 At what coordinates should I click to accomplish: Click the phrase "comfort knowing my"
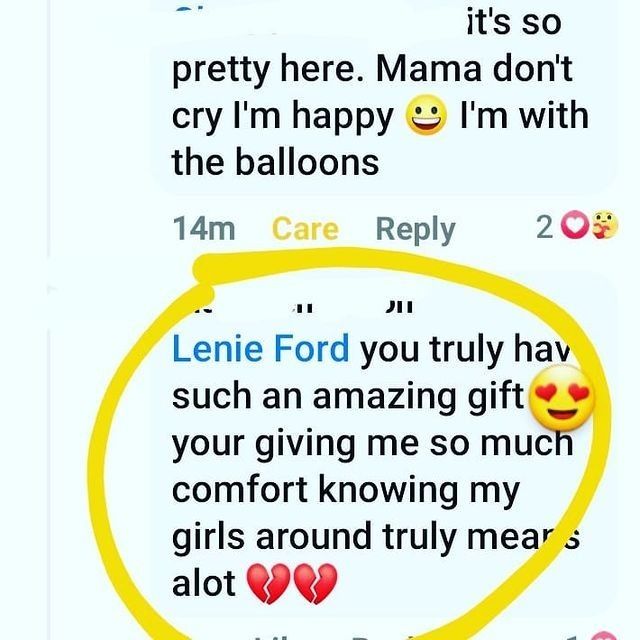coord(346,490)
